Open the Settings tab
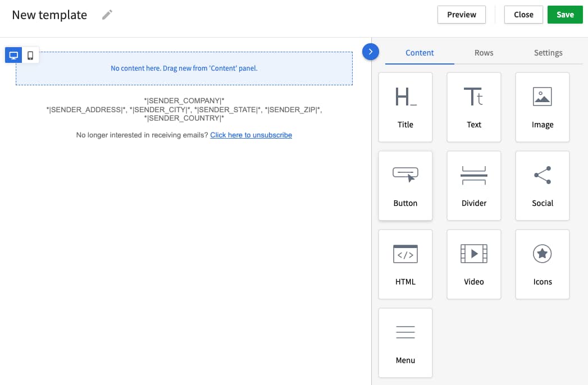The height and width of the screenshot is (385, 588). point(548,52)
